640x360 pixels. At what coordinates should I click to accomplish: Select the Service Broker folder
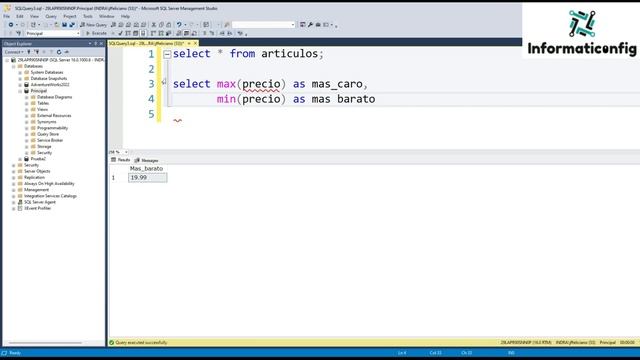pos(50,140)
